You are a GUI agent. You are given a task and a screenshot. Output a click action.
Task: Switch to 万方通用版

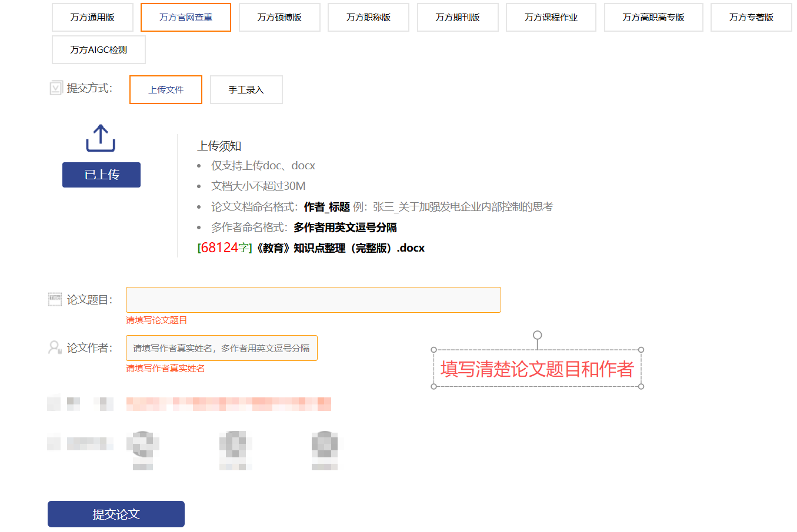[x=92, y=17]
